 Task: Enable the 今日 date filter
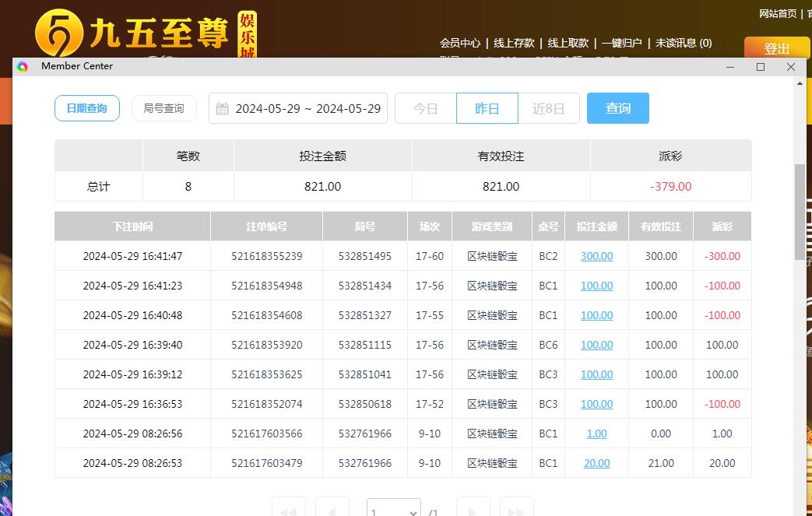(425, 108)
